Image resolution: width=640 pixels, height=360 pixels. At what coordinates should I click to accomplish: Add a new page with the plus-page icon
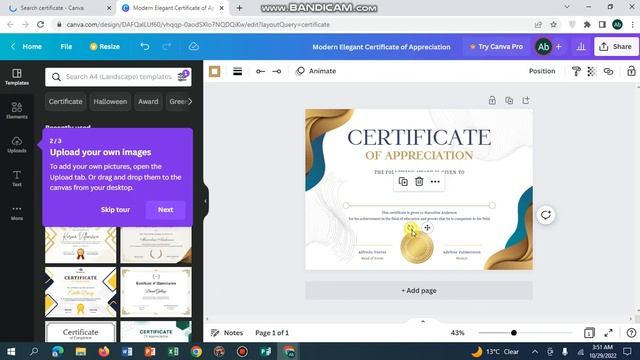click(x=526, y=100)
